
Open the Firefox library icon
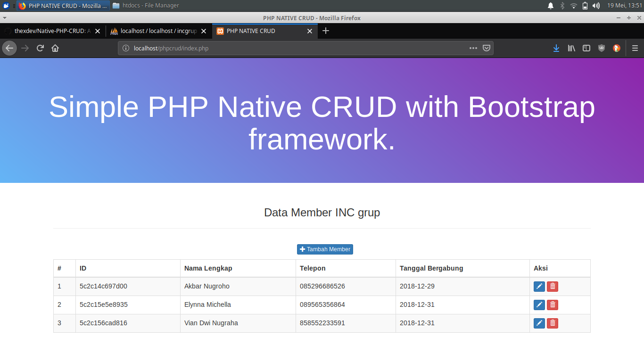571,48
